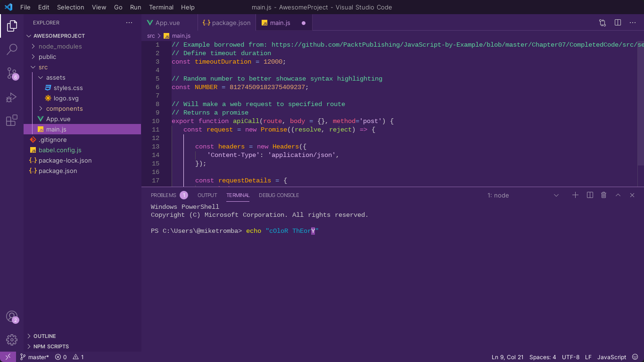Click the Explorer more actions ellipsis
The width and height of the screenshot is (644, 362).
coord(129,23)
